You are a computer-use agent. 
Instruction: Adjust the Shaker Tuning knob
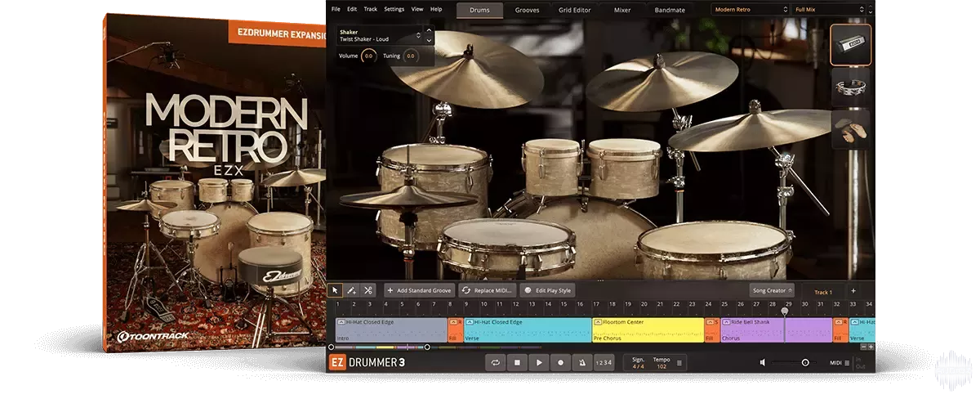(410, 56)
